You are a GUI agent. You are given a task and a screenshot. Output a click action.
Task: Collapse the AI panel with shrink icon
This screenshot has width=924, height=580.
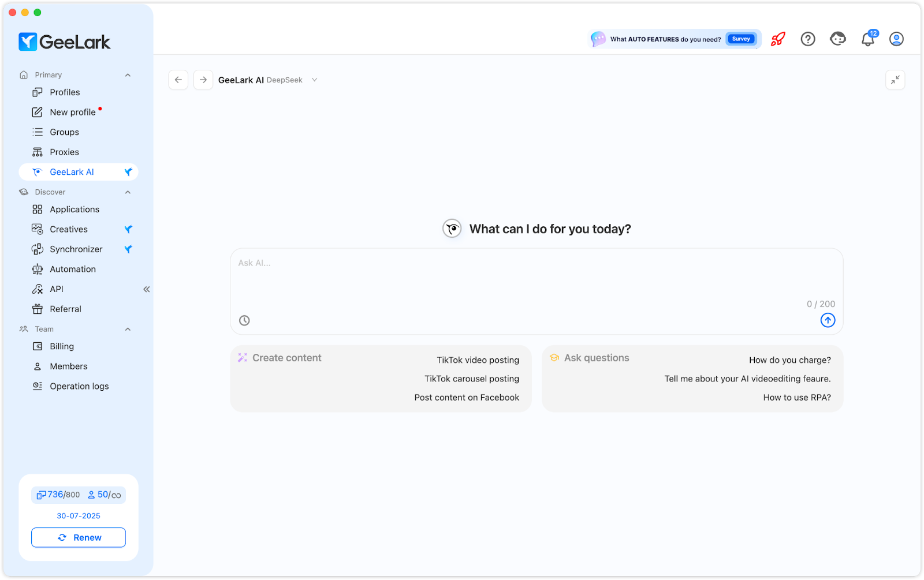tap(895, 80)
